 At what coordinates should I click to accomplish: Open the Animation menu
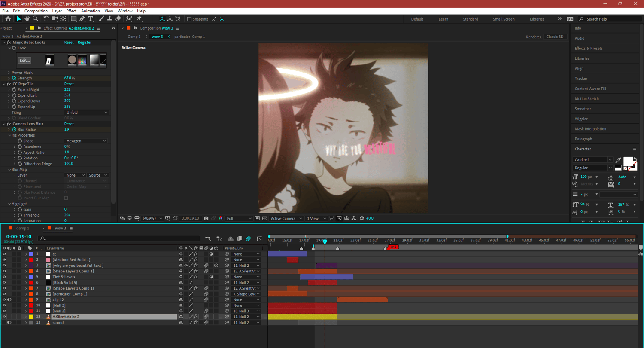(x=90, y=11)
